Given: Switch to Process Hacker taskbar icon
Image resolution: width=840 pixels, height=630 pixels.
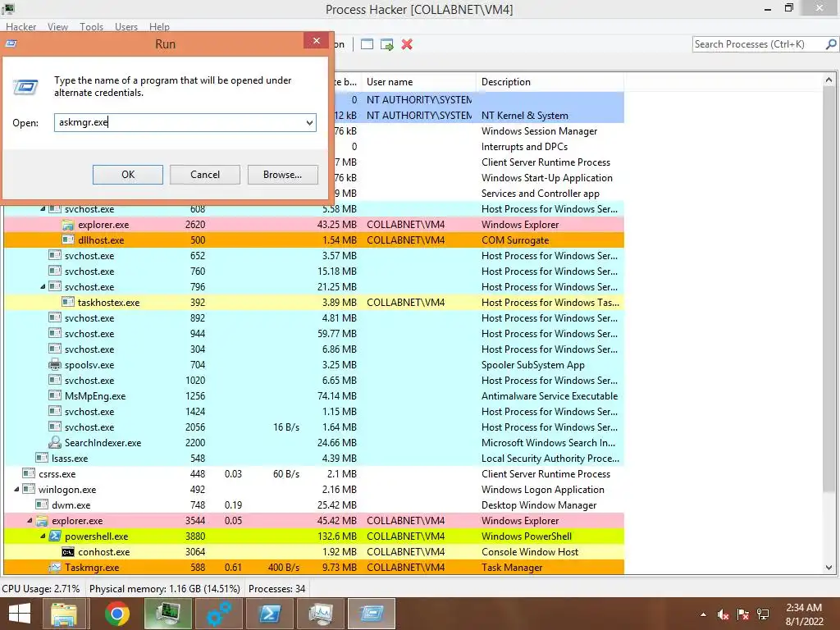Looking at the screenshot, I should tap(167, 614).
